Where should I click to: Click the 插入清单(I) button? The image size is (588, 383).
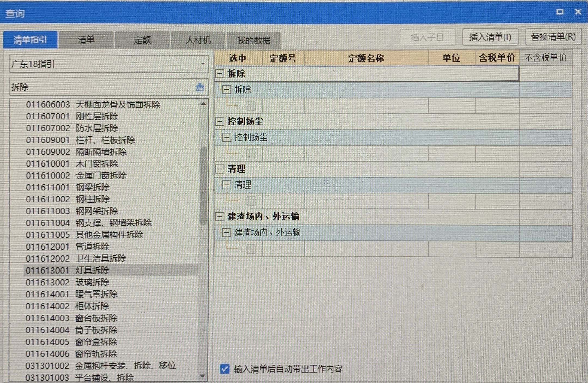(x=490, y=37)
